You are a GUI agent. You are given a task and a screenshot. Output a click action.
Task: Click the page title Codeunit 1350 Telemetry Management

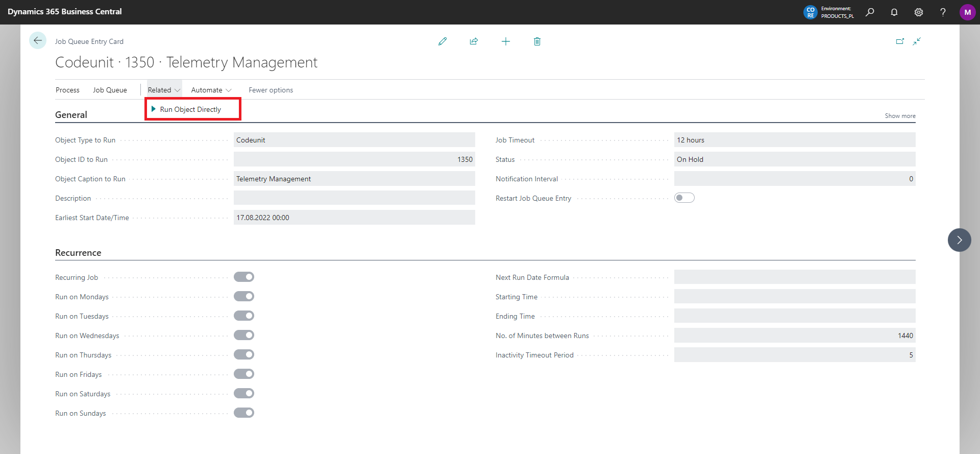coord(186,62)
